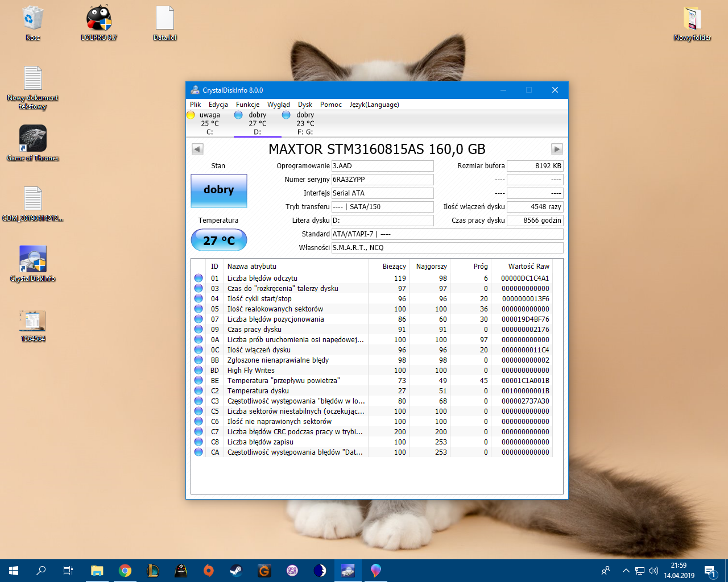Screen dimensions: 728x582
Task: Go to the previous disk with left arrow
Action: click(x=197, y=149)
